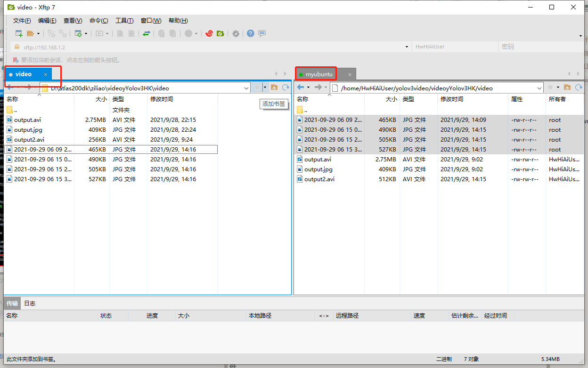Select output2.avi in the remote file list

tap(319, 179)
